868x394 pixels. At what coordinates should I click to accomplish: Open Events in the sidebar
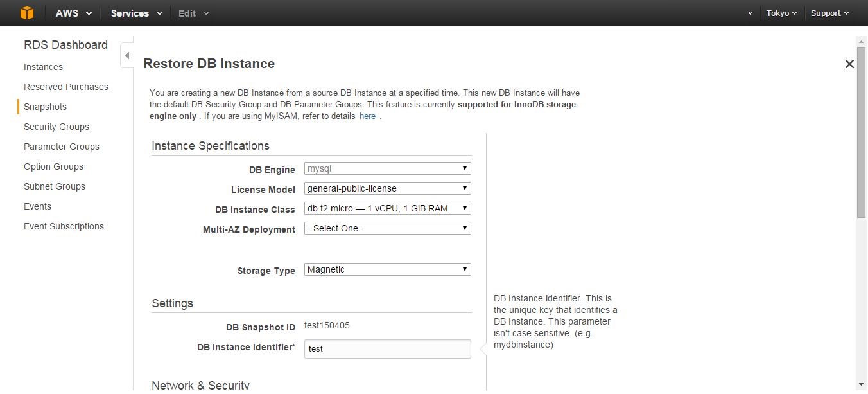(37, 206)
